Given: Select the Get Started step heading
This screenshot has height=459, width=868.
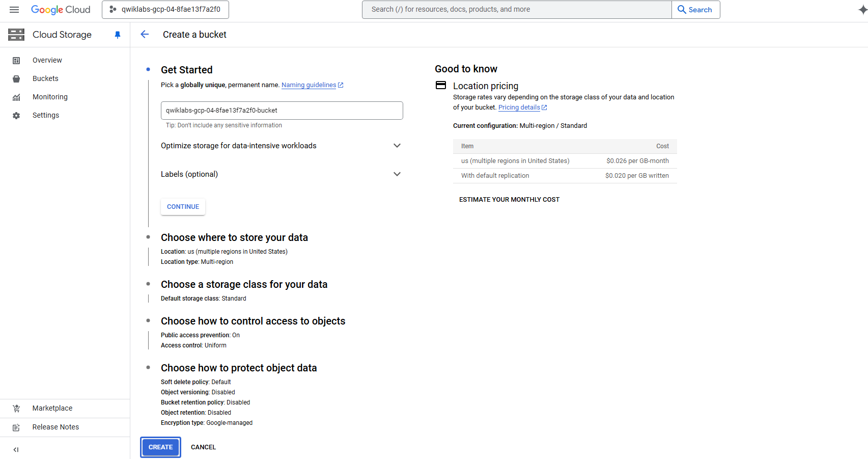Looking at the screenshot, I should (187, 70).
